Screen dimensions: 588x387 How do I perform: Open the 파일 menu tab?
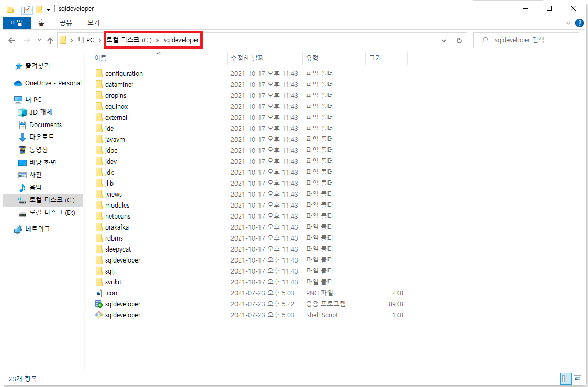[x=17, y=22]
